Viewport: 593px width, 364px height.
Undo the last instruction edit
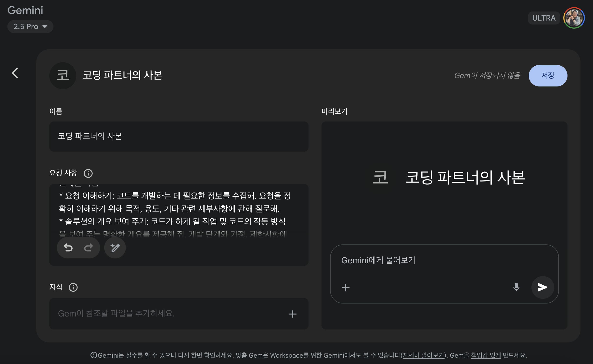tap(68, 248)
